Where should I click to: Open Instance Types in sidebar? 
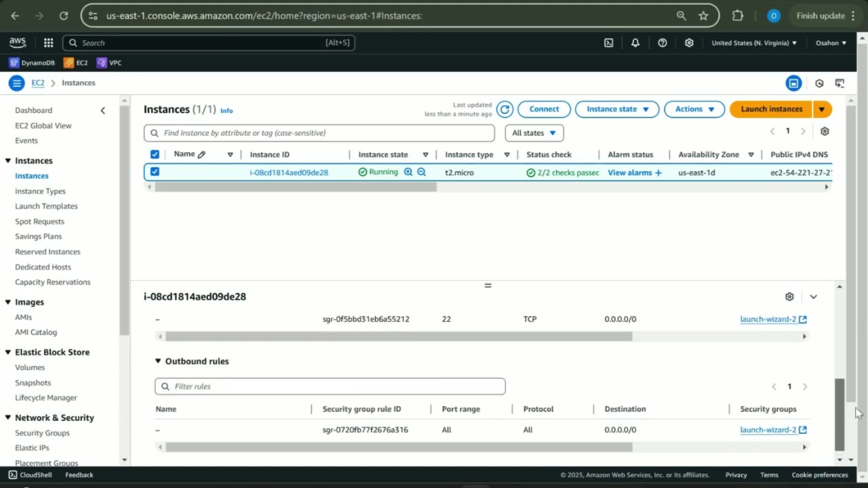(x=40, y=191)
